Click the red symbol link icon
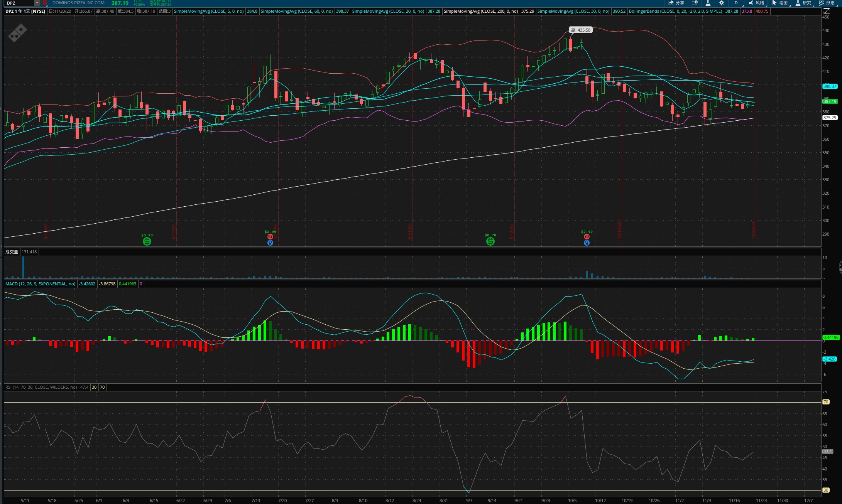This screenshot has height=504, width=842. click(x=45, y=3)
